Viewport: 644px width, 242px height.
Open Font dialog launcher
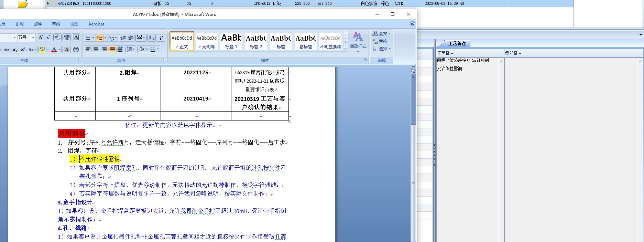(78, 60)
